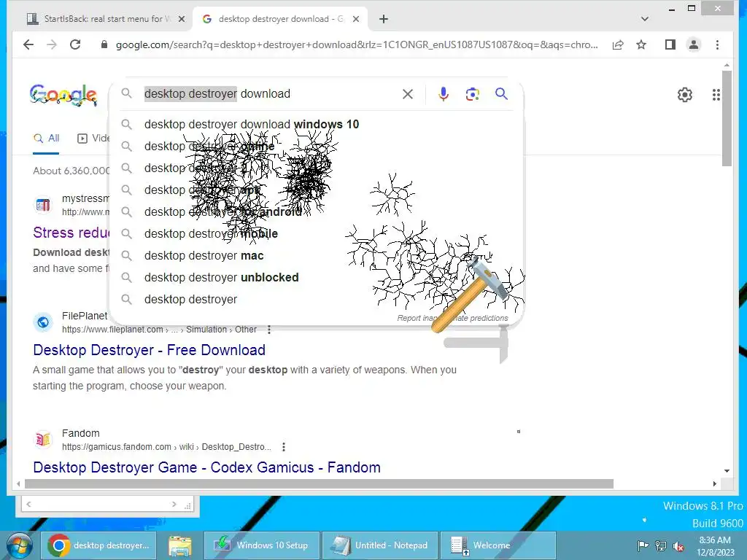The height and width of the screenshot is (560, 747).
Task: Select the All results tab
Action: tap(46, 138)
